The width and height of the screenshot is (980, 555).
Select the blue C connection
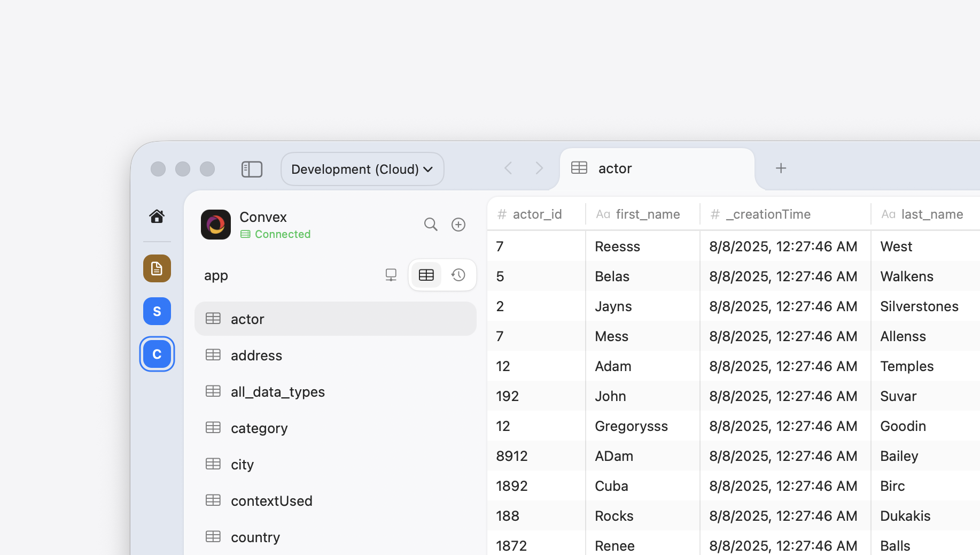157,354
